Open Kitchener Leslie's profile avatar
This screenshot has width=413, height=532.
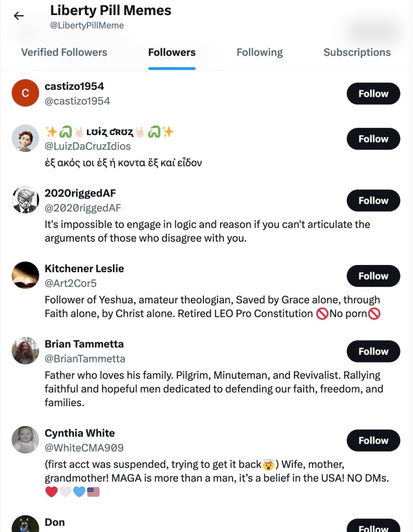(x=25, y=275)
